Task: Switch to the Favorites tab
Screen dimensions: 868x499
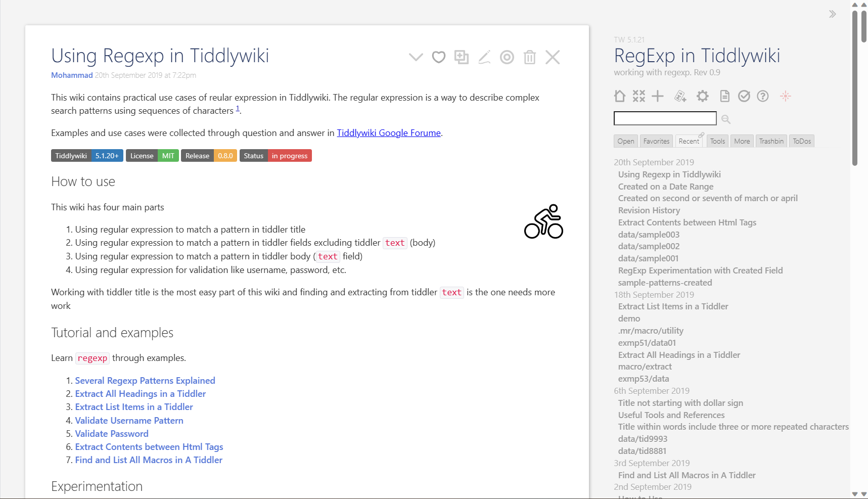Action: click(656, 141)
